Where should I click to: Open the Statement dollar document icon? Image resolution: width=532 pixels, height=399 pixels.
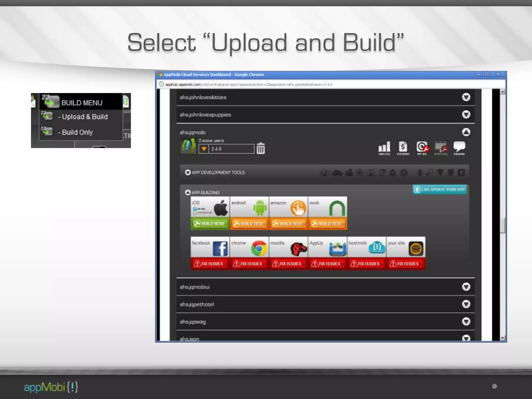pos(403,148)
